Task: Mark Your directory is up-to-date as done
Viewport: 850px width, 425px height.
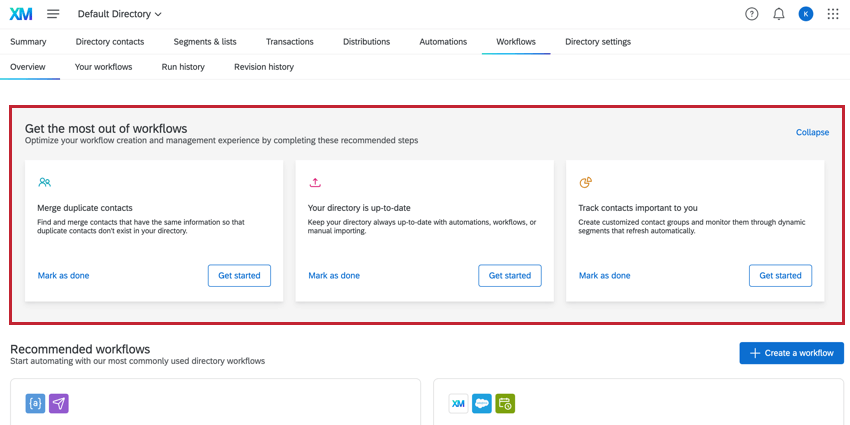Action: pos(334,276)
